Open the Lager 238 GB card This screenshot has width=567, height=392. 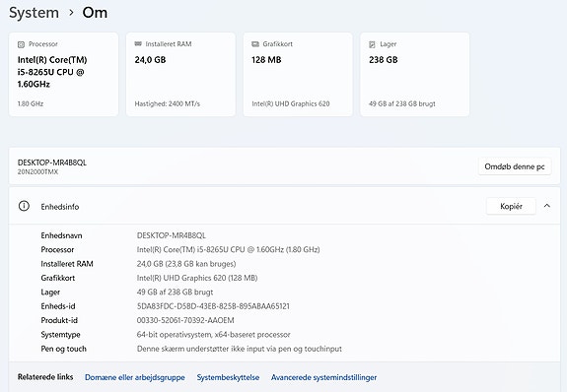pyautogui.click(x=415, y=75)
